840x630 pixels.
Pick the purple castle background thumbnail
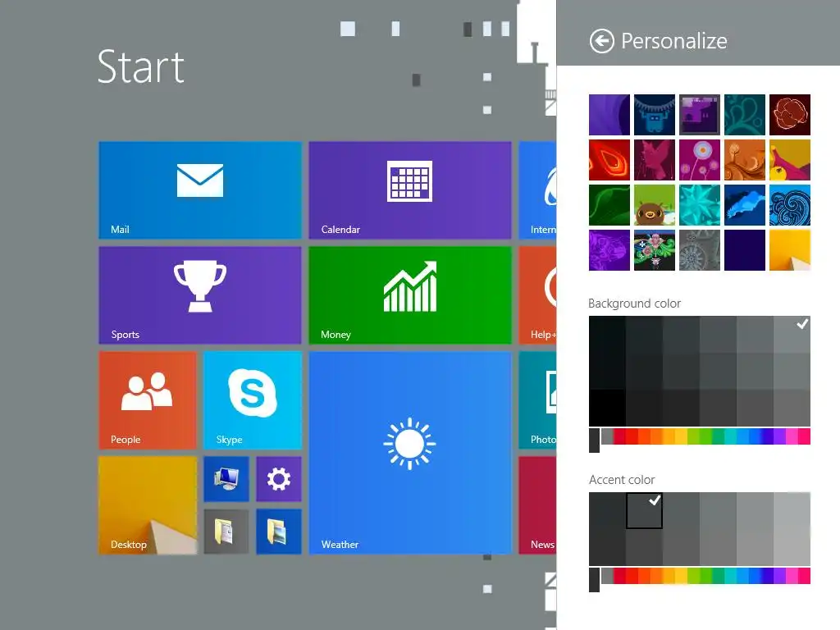(699, 115)
